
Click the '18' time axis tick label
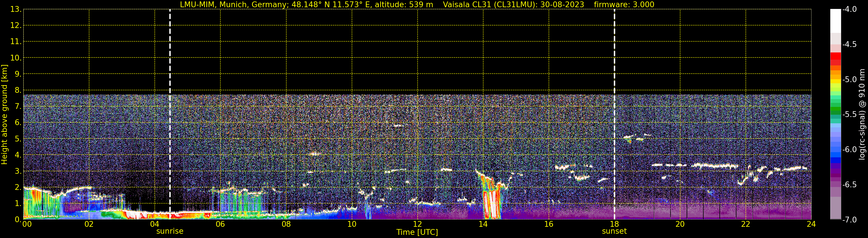click(614, 224)
